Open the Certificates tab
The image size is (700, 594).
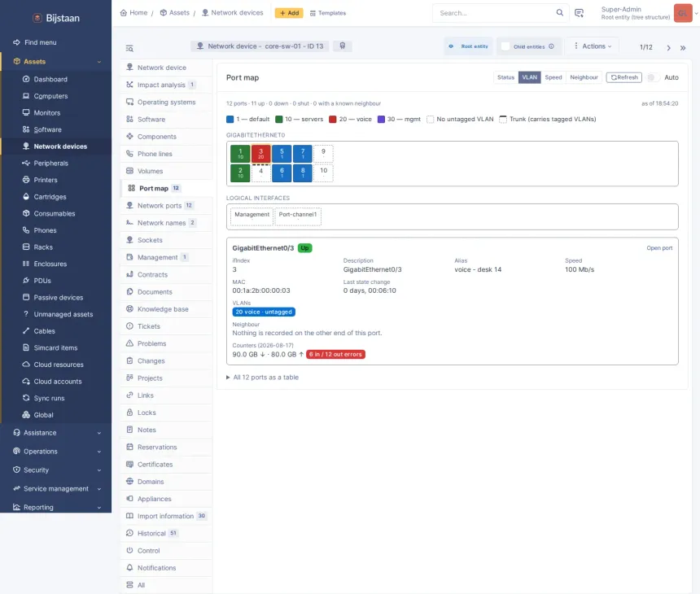167,464
